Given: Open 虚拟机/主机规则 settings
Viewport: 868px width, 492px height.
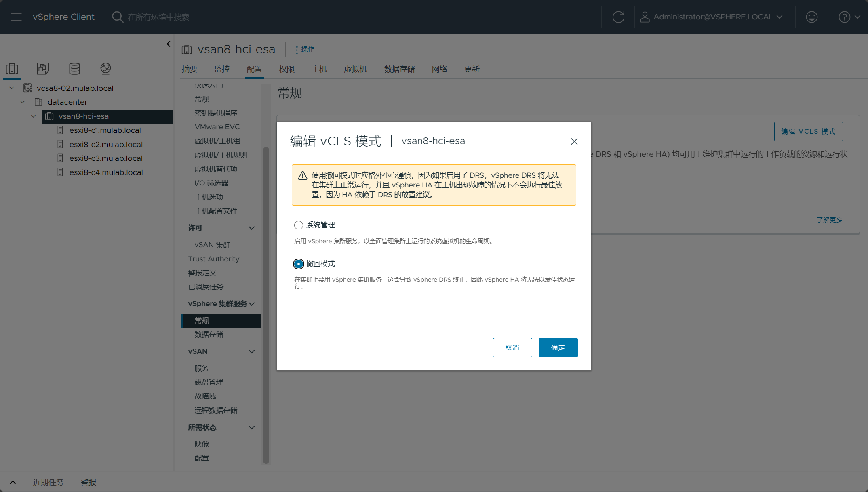Looking at the screenshot, I should [x=221, y=155].
